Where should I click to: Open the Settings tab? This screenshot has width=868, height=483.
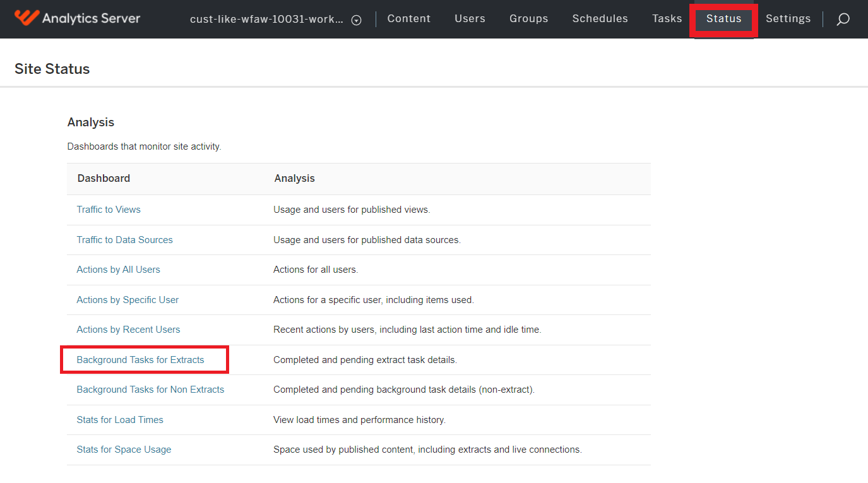click(788, 19)
